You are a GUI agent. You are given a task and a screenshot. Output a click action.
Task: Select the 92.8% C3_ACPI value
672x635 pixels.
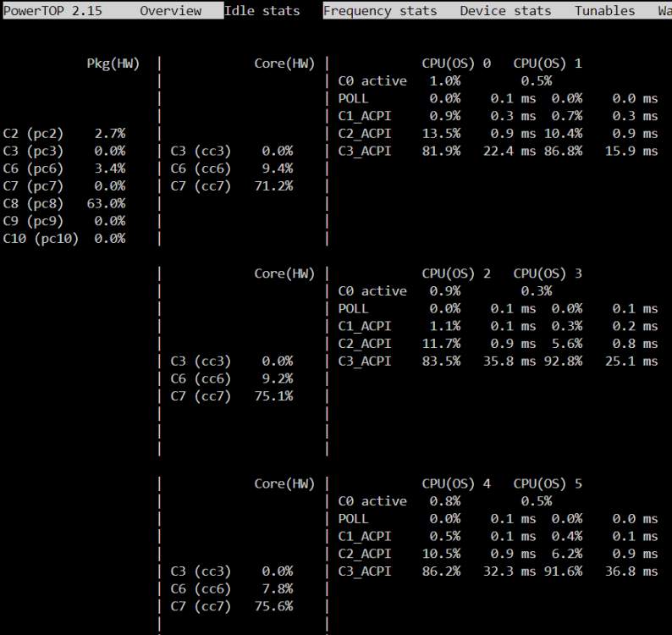click(x=563, y=361)
